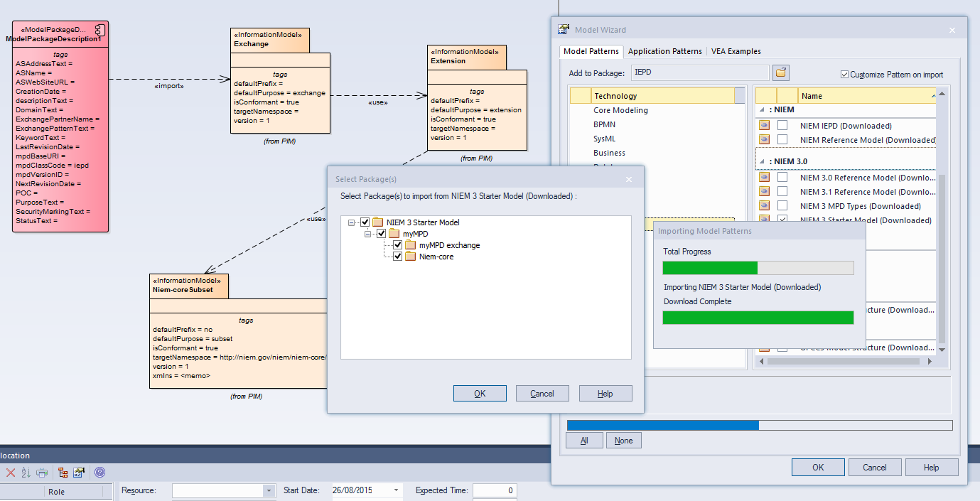Collapse the NIEM 3.0 group in pattern list
Viewport: 980px width, 501px height.
pyautogui.click(x=763, y=161)
